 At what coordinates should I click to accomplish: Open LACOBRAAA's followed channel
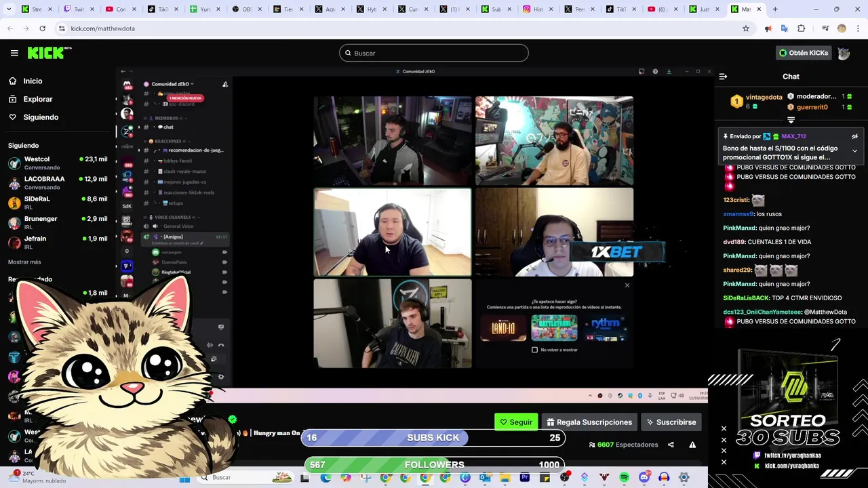click(x=57, y=182)
